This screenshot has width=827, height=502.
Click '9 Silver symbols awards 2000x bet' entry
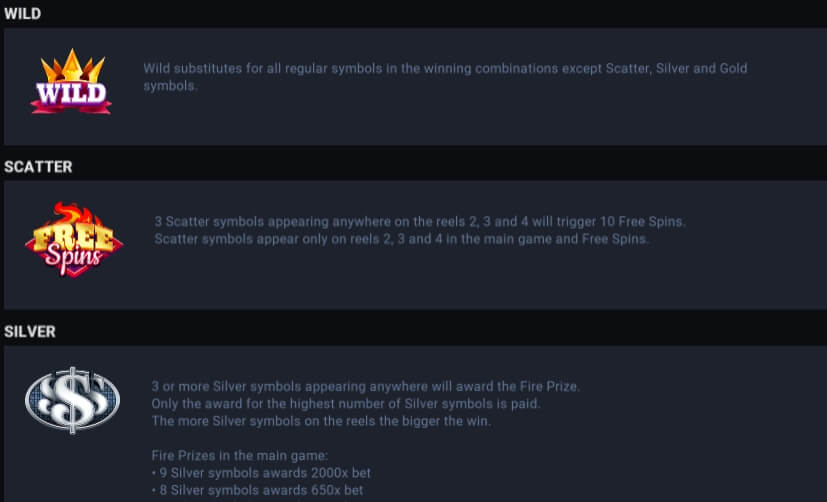[x=261, y=472]
